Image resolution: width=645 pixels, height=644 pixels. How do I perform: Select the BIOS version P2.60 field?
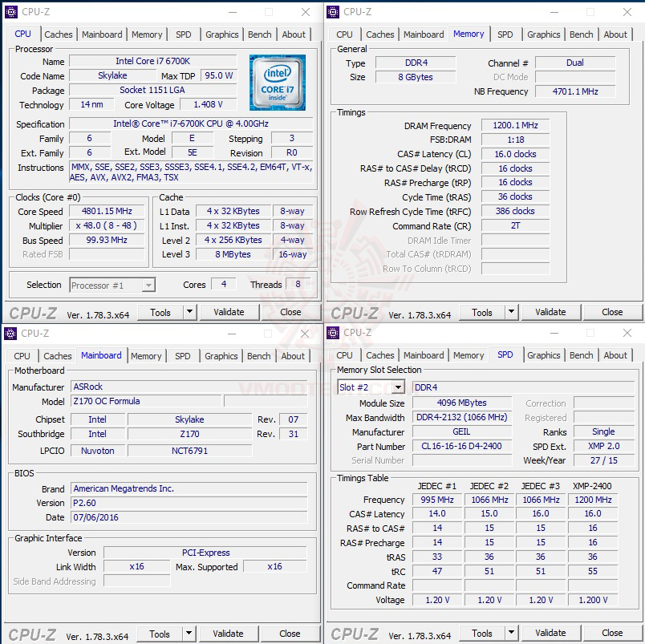tap(189, 504)
